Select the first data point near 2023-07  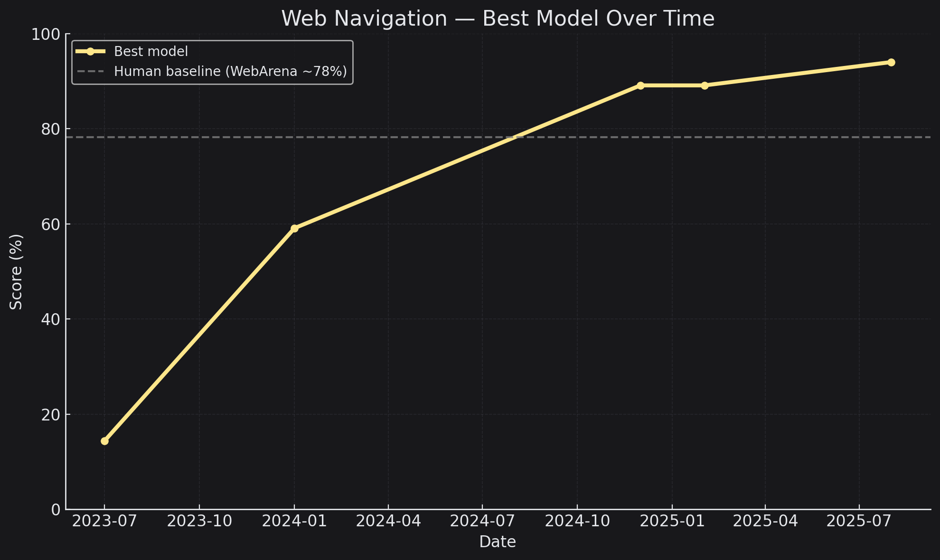tap(104, 441)
